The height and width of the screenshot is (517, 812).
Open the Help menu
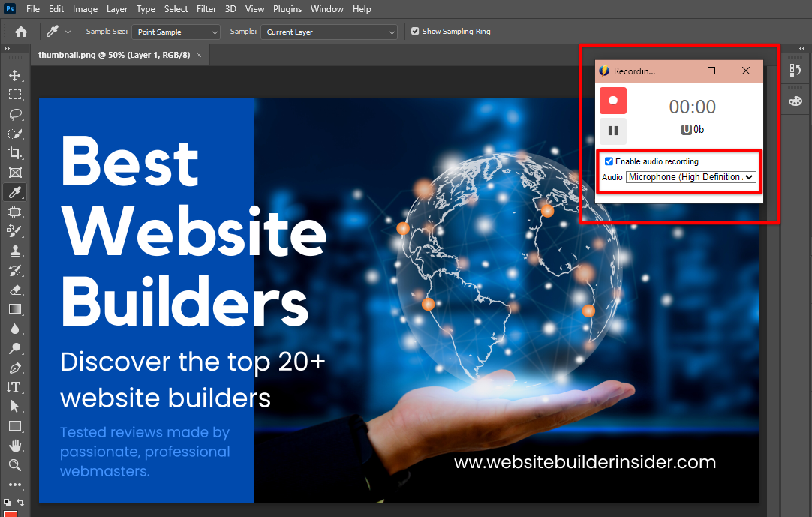click(362, 9)
